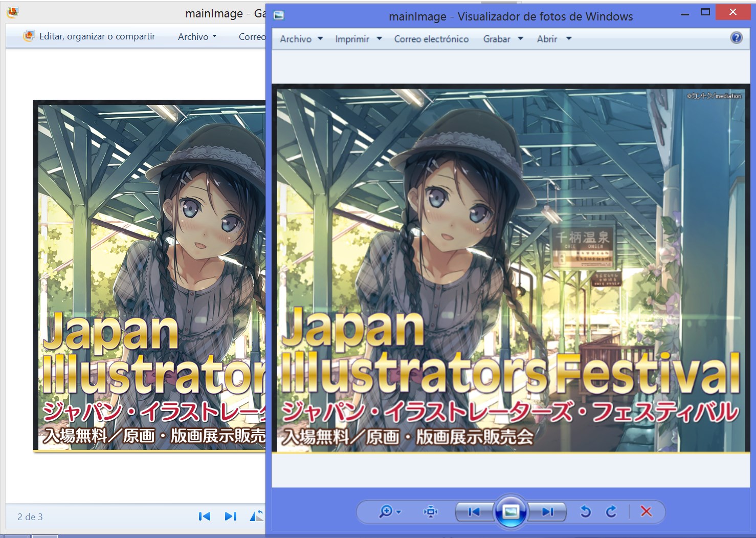Screen dimensions: 756x538
Task: Close the Visualizador de fotos window
Action: 733,12
